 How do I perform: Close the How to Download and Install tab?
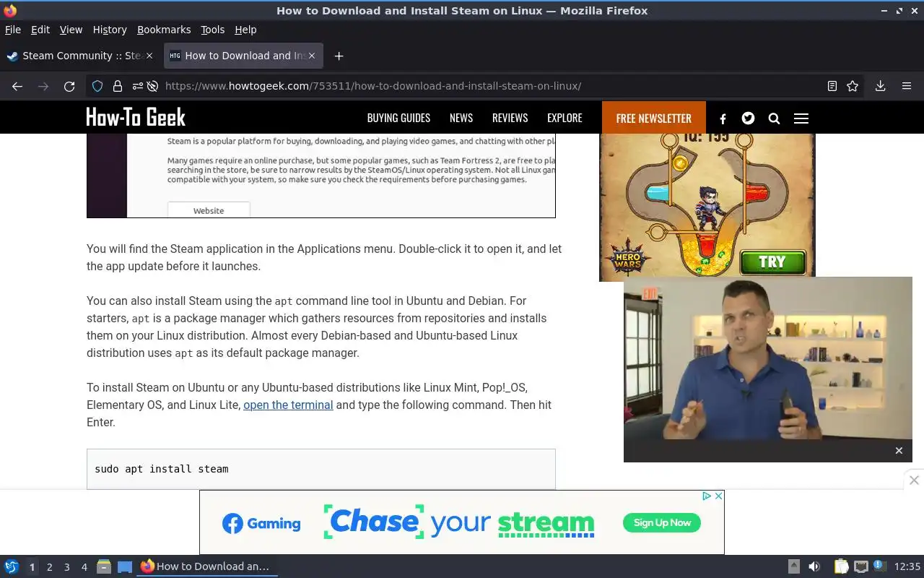(x=312, y=56)
